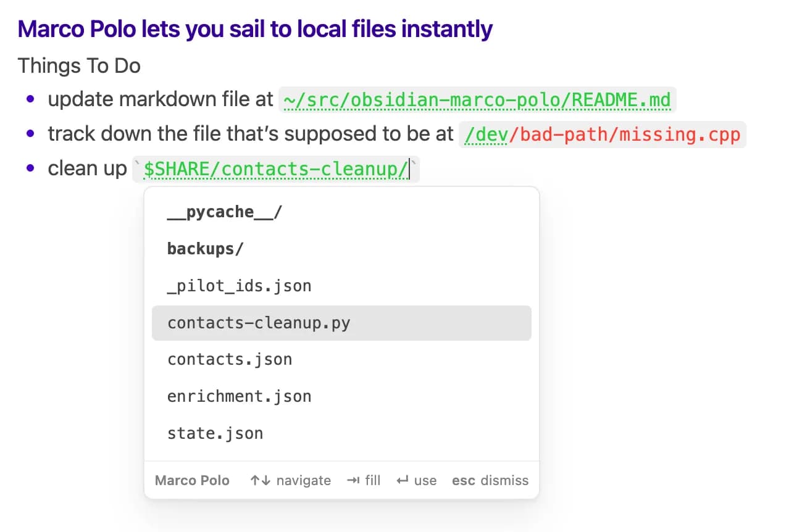
Task: Click the green /dev path segment
Action: click(484, 135)
